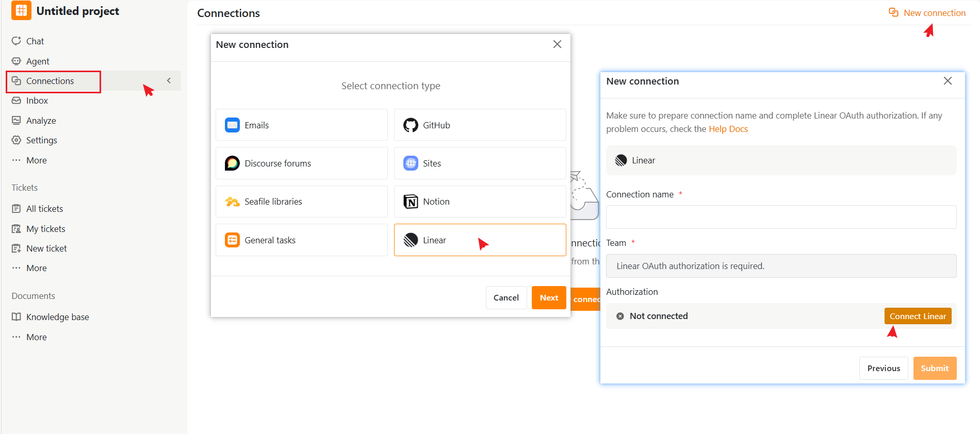Click the Chat bubble icon in sidebar
Screen dimensions: 980x434
click(17, 41)
